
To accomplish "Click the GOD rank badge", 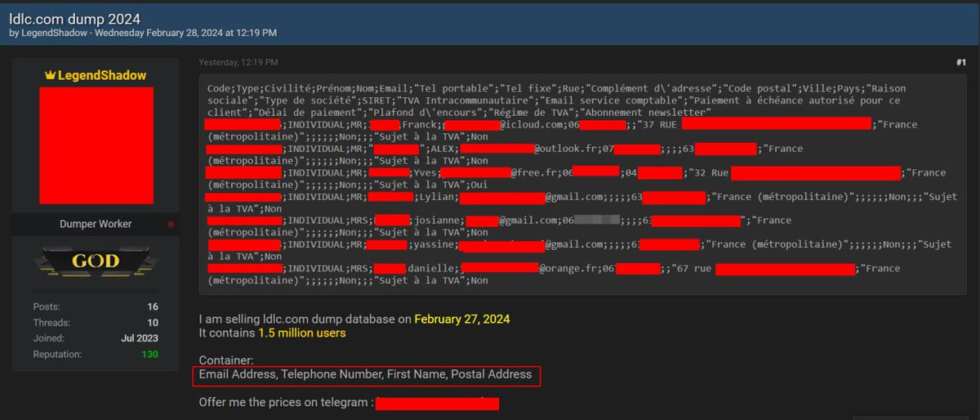I will coord(96,262).
